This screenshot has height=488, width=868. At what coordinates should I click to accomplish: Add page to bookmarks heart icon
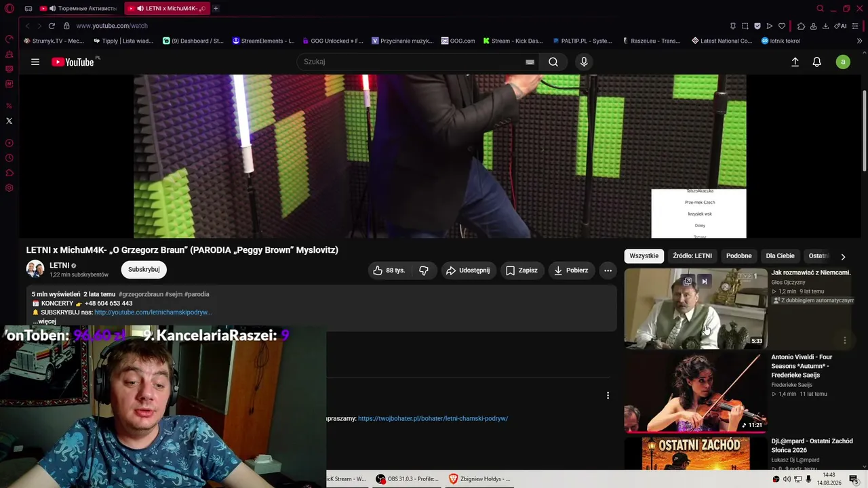782,26
